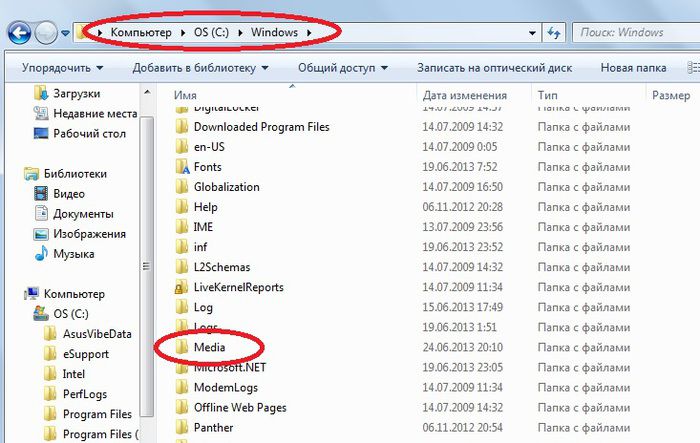Expand the arrow between Компьютер and OS (C:)
This screenshot has height=443, width=700.
[183, 33]
